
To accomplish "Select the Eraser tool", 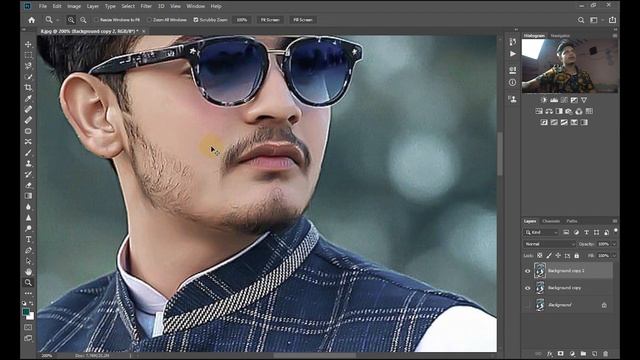I will pos(28,185).
